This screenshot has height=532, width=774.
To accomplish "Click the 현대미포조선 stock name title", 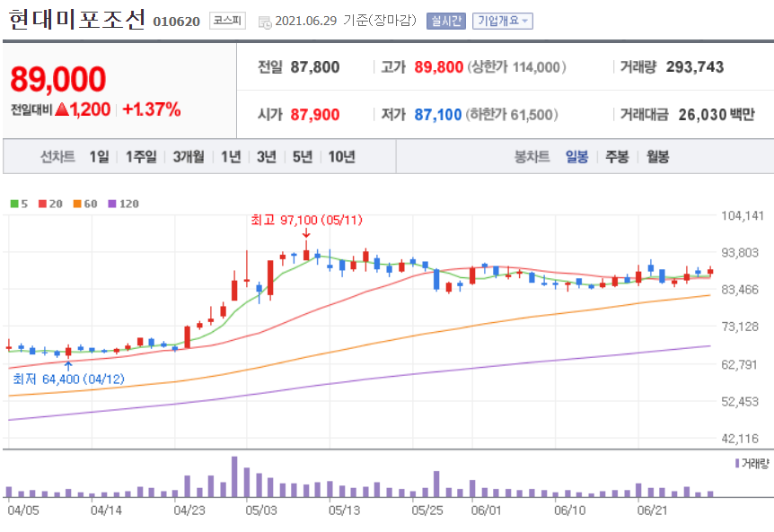I will tap(77, 20).
